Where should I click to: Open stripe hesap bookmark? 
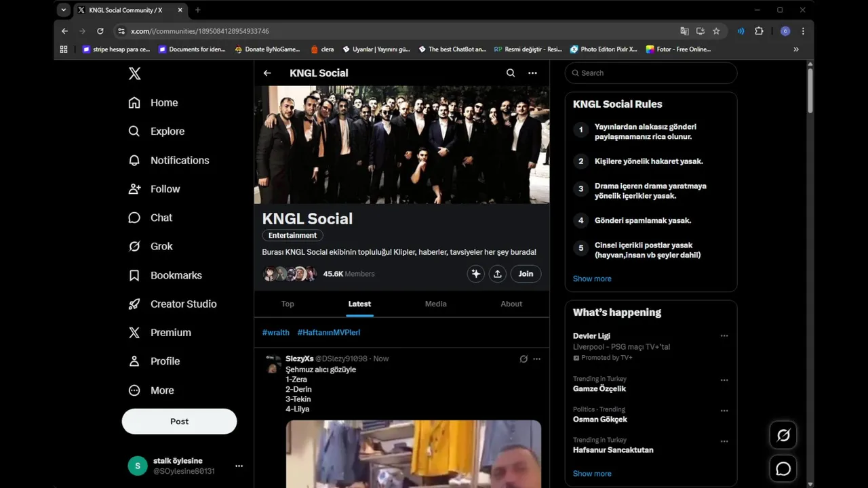pos(116,49)
